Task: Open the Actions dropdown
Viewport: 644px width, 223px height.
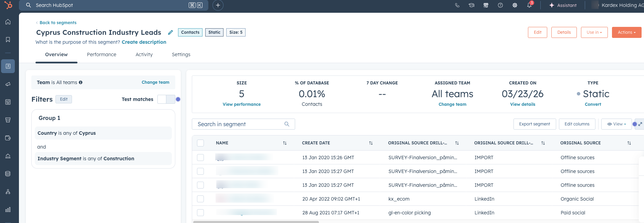Action: (x=626, y=32)
